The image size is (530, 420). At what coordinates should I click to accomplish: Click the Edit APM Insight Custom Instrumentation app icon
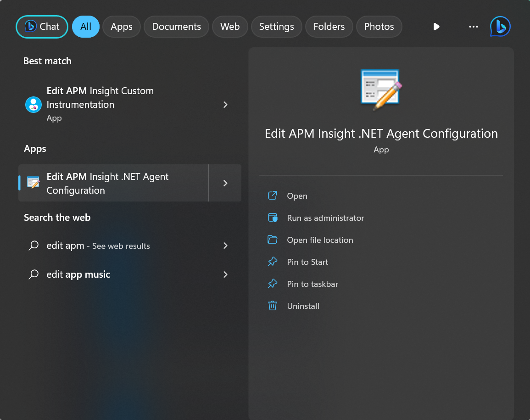click(33, 105)
